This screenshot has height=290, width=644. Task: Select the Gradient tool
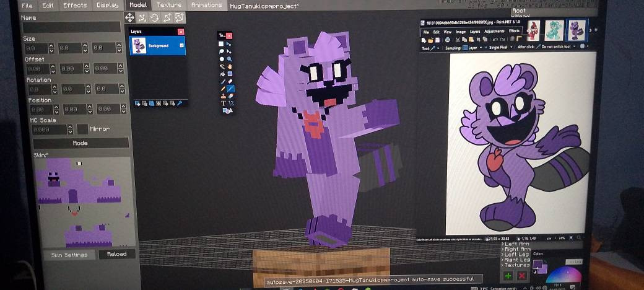(230, 74)
